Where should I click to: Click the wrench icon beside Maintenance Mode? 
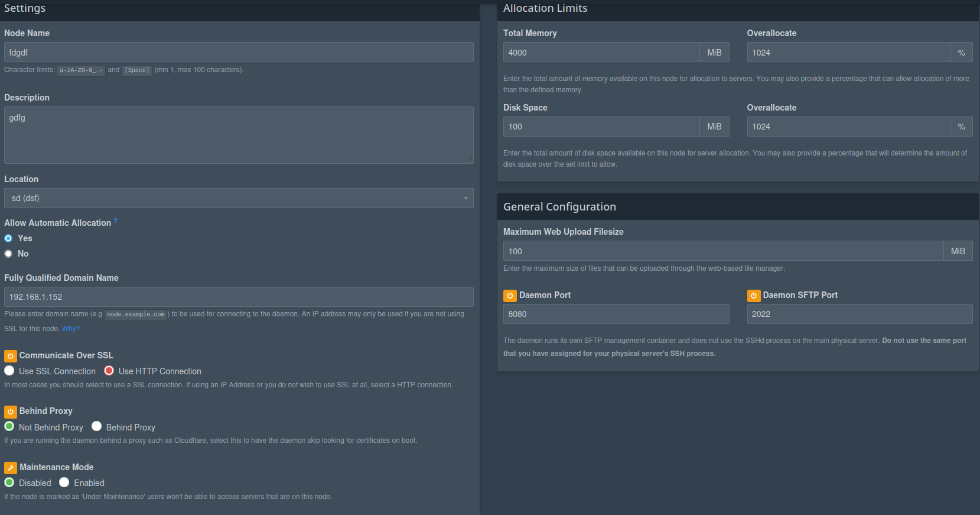[x=11, y=468]
